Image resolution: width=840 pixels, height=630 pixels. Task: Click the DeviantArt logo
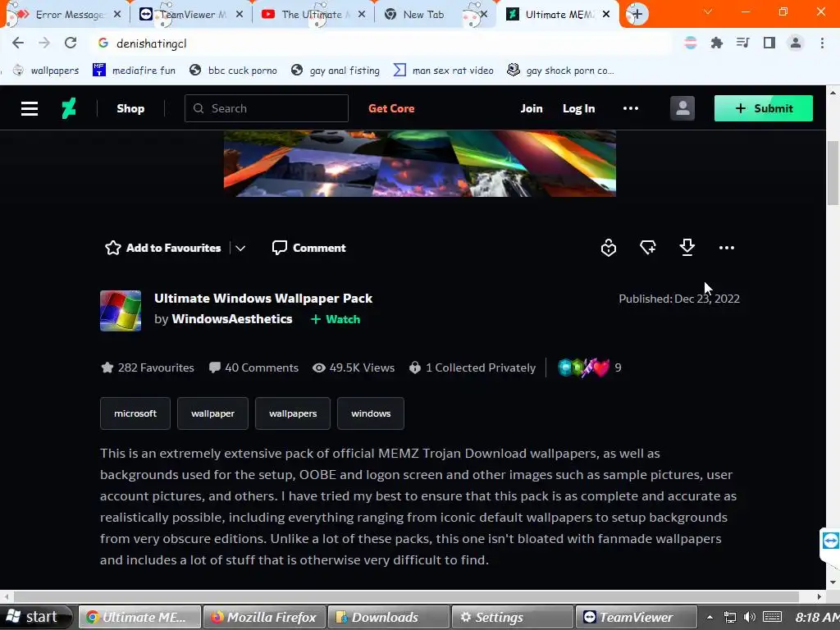(x=69, y=108)
